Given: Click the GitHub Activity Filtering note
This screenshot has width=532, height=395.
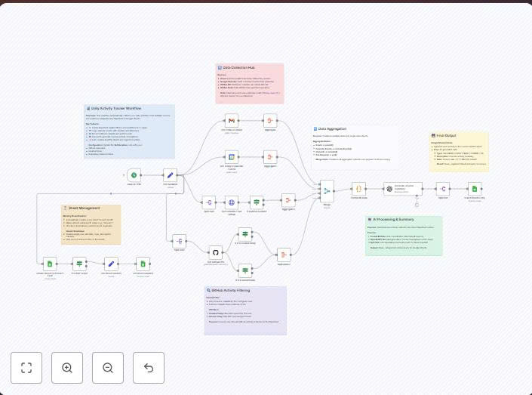Looking at the screenshot, I should [x=245, y=310].
